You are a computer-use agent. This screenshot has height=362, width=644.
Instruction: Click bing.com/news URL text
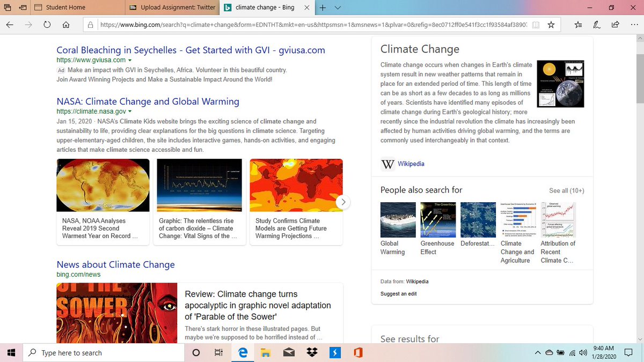78,275
